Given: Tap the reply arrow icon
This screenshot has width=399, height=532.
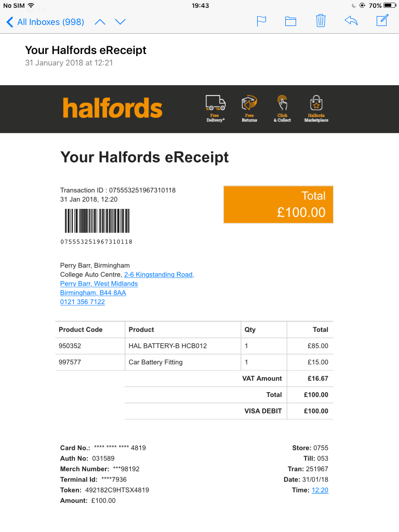Looking at the screenshot, I should (351, 21).
